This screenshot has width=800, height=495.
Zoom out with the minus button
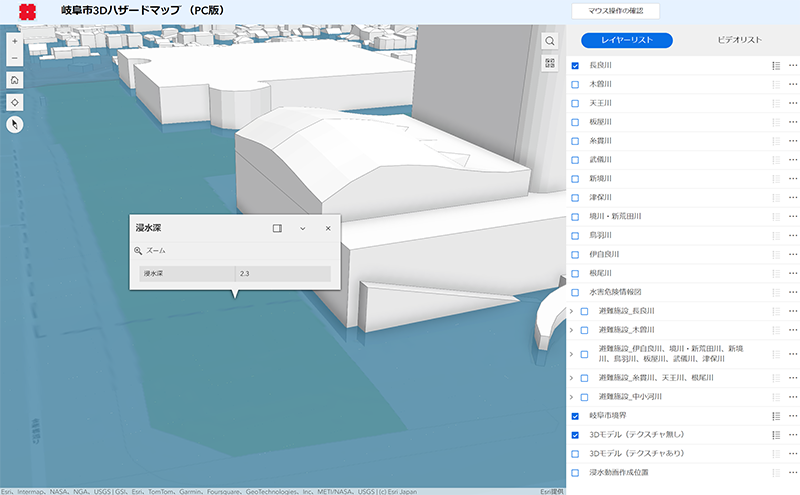15,58
